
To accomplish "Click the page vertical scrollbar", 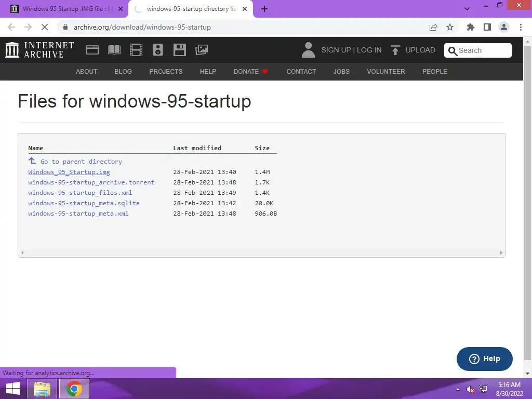I will (527, 204).
